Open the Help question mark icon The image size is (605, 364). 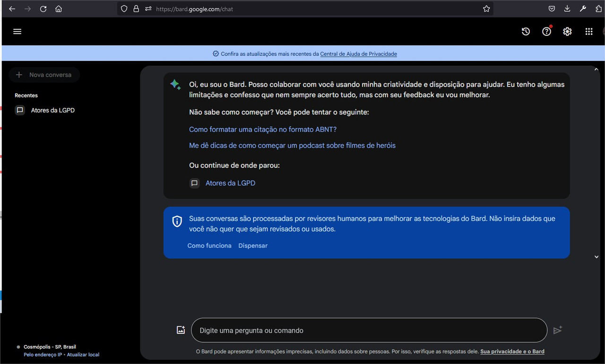546,31
